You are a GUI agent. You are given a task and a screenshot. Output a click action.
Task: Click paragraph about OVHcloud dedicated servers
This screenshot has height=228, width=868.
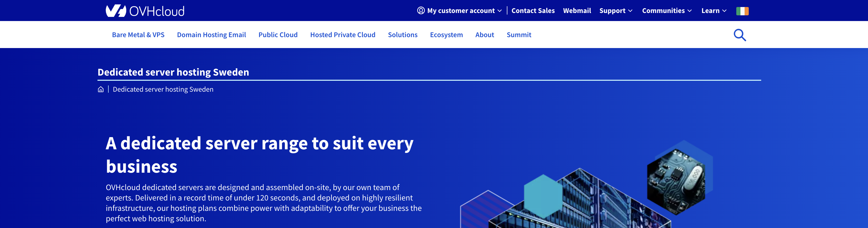(263, 203)
